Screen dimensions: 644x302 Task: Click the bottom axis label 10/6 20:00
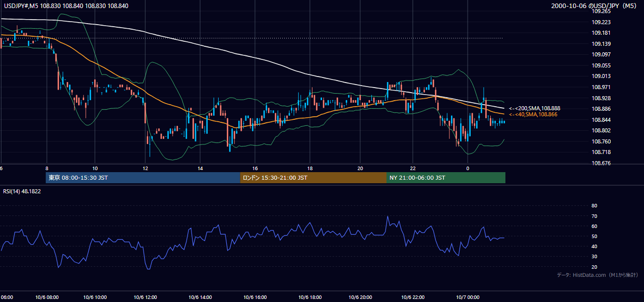(x=360, y=297)
